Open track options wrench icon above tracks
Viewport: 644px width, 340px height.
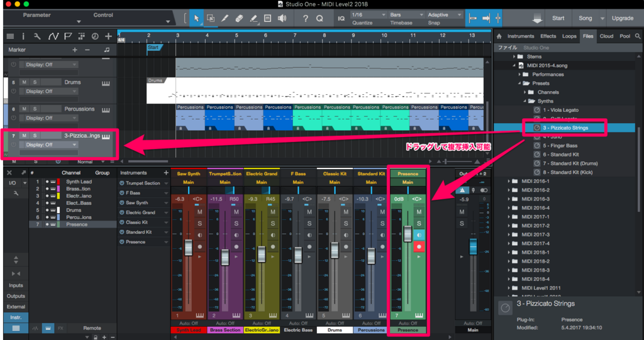click(37, 36)
